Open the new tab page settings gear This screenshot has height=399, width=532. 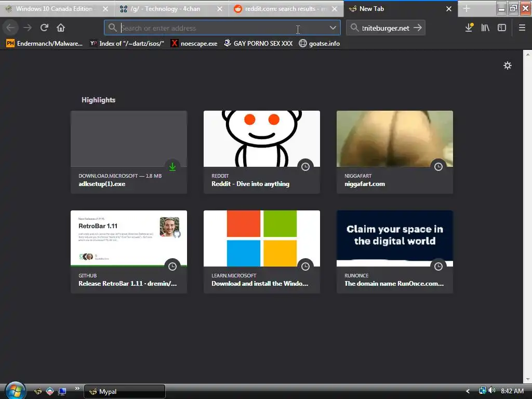[x=508, y=65]
